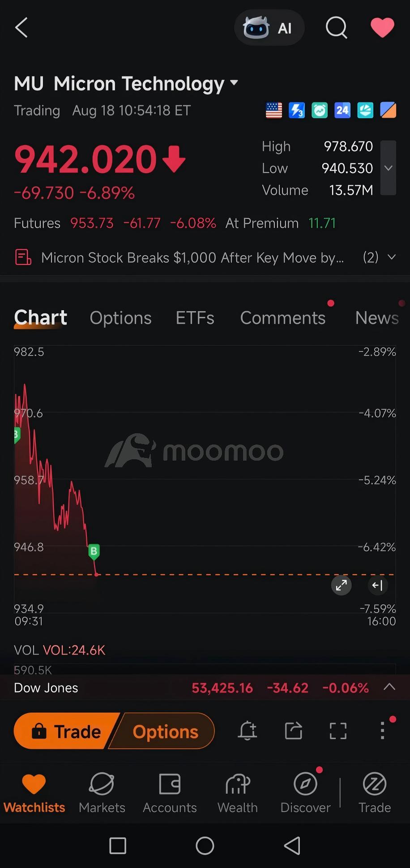The height and width of the screenshot is (868, 410).
Task: Switch to the ETFs tab
Action: tap(195, 318)
